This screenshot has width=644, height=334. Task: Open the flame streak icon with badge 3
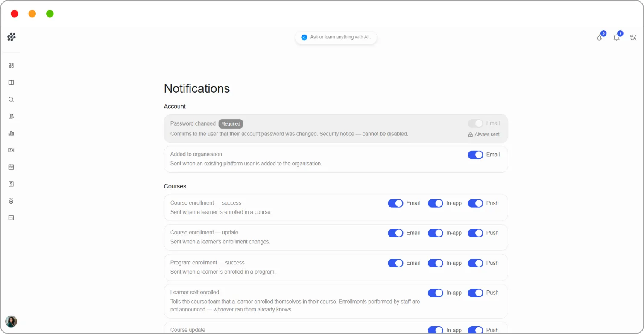click(x=600, y=37)
